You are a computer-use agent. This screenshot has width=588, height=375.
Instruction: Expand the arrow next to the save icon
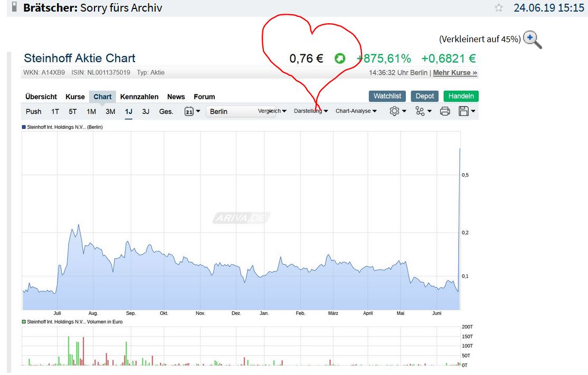click(473, 111)
